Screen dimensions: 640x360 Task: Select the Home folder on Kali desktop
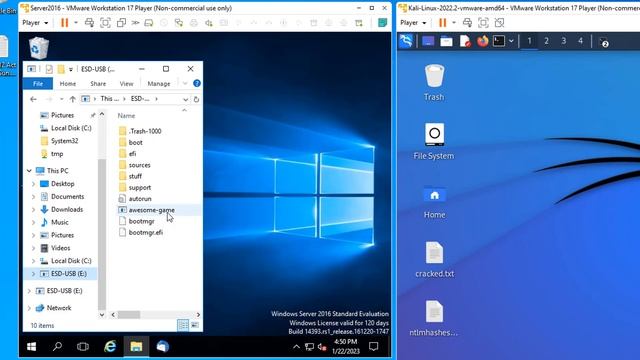(x=434, y=201)
